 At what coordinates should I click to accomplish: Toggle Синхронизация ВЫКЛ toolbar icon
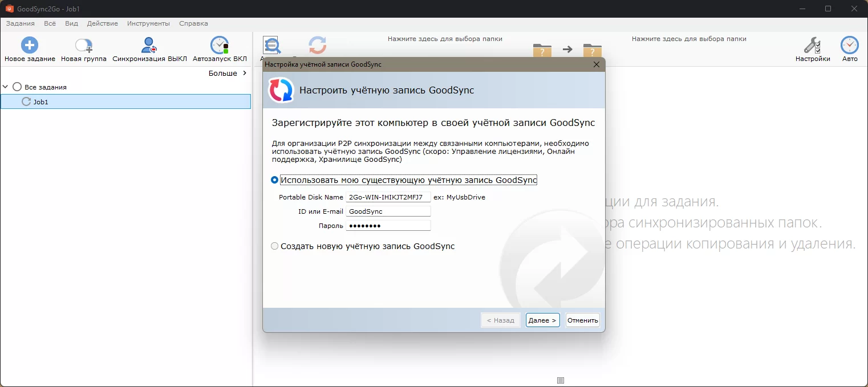click(149, 45)
